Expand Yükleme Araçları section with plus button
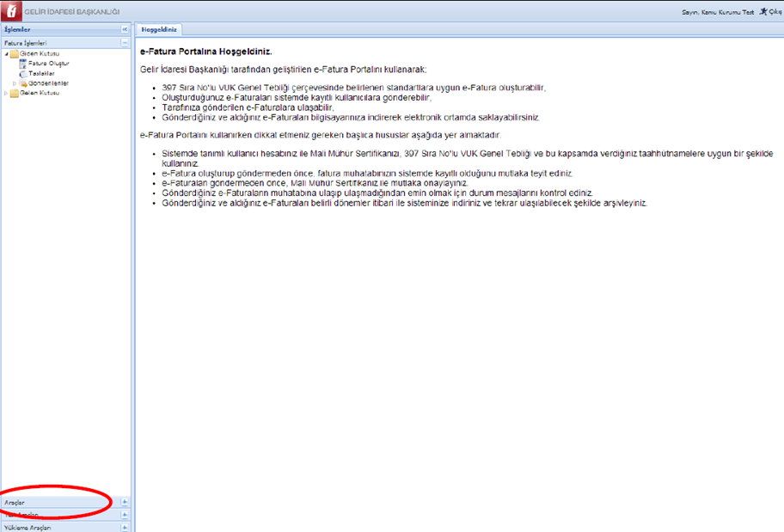 point(125,528)
